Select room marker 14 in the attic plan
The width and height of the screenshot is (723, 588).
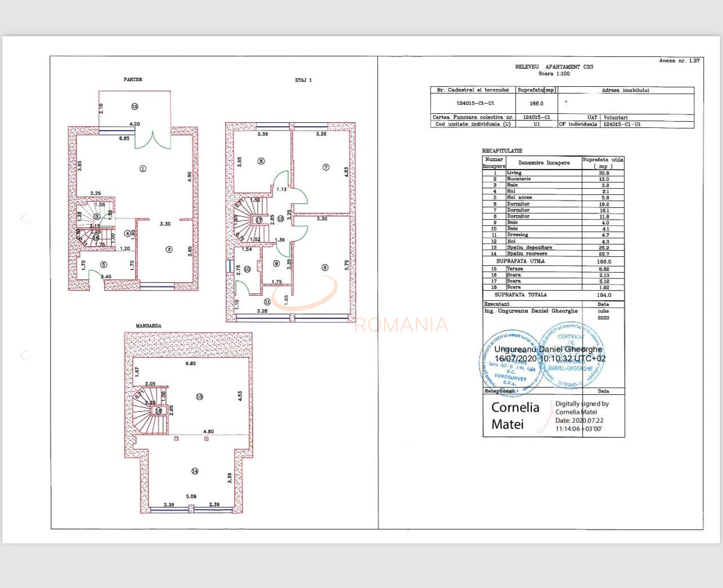(195, 471)
